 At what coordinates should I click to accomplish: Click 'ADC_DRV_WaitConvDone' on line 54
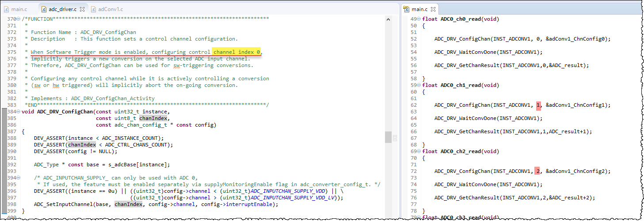465,52
